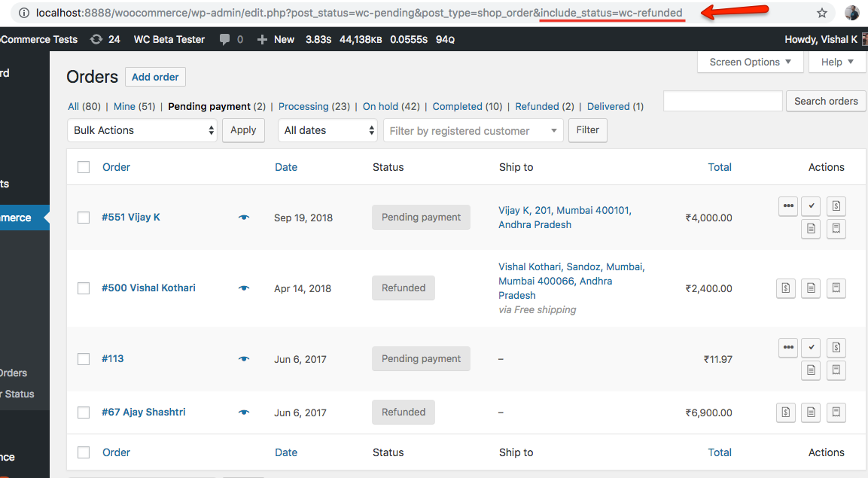
Task: Click the site info icon in address bar
Action: coord(24,13)
